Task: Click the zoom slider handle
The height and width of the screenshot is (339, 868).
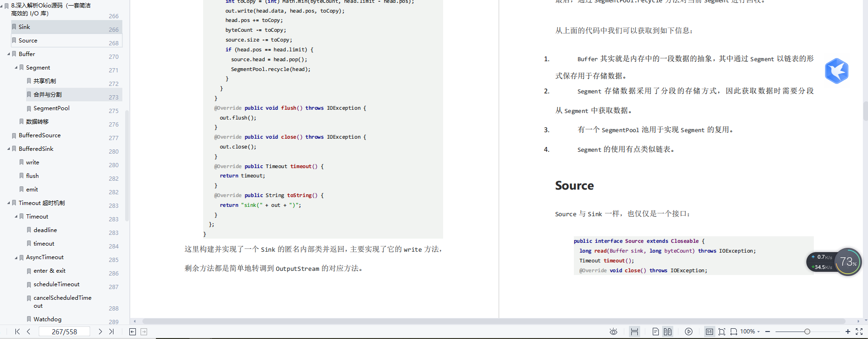Action: click(x=807, y=332)
